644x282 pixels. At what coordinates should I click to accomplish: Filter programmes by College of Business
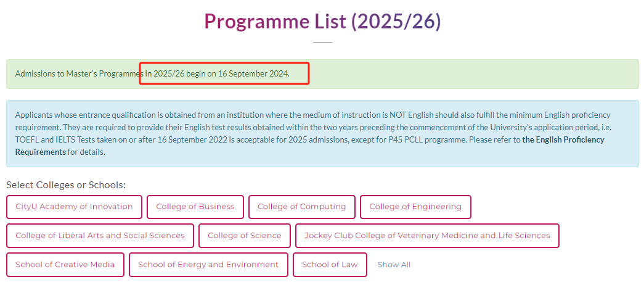click(195, 207)
